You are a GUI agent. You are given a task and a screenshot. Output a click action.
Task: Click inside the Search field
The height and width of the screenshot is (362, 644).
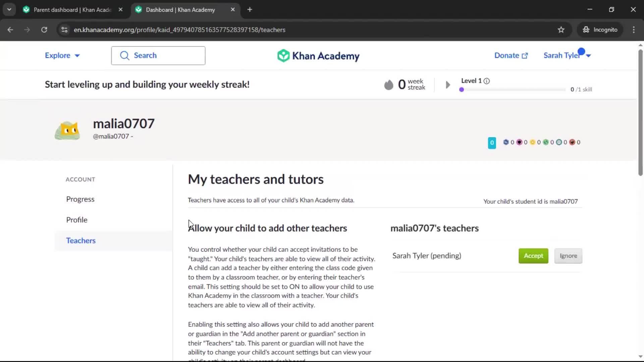(158, 56)
